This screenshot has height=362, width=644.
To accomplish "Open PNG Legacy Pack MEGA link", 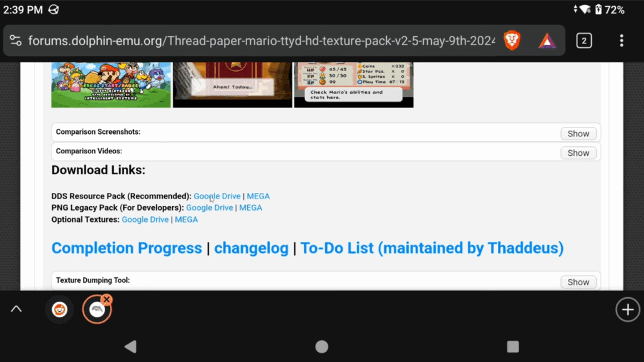I will [x=250, y=207].
